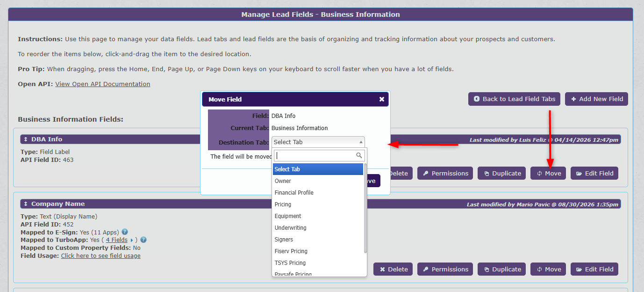
Task: Expand the arrow beside 4 Fields
Action: [132, 240]
